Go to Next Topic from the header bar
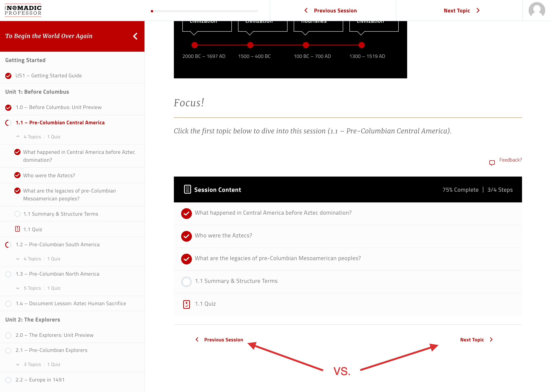The height and width of the screenshot is (392, 551). (x=457, y=11)
